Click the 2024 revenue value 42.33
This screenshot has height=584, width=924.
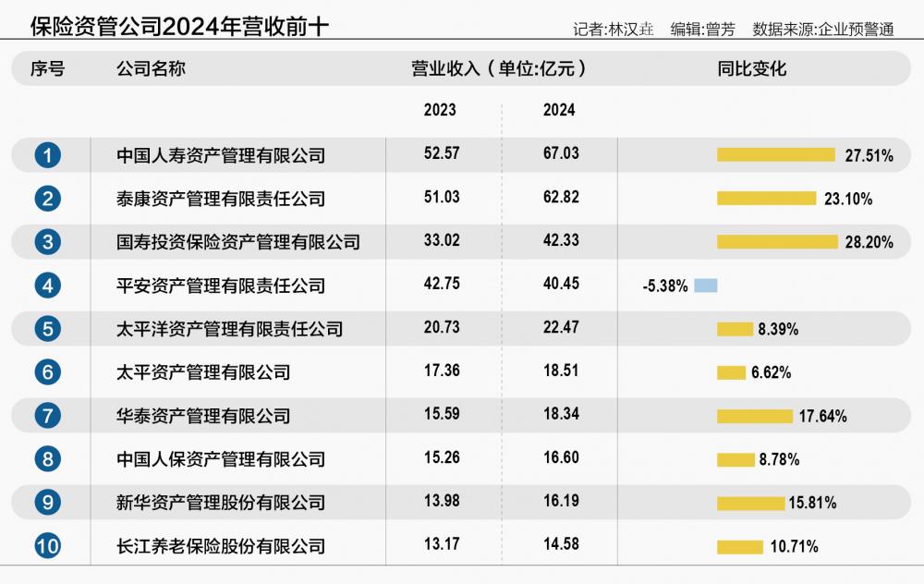point(561,240)
